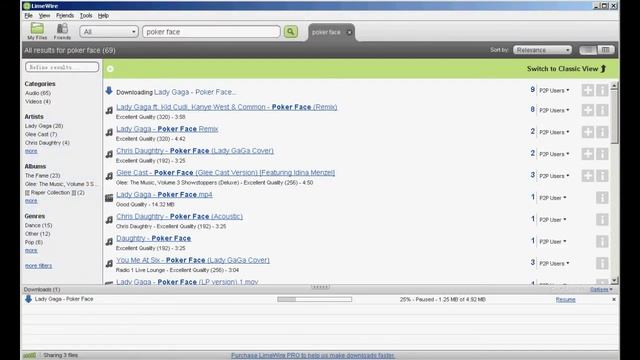Click Purchase LimeWire PRO link
The height and width of the screenshot is (360, 640).
(x=313, y=356)
